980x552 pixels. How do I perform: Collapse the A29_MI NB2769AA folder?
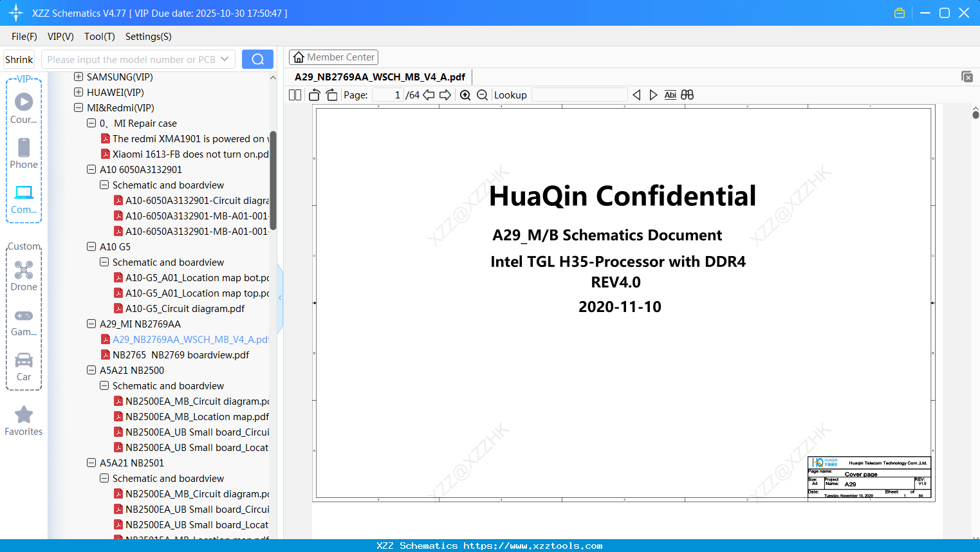pos(91,324)
